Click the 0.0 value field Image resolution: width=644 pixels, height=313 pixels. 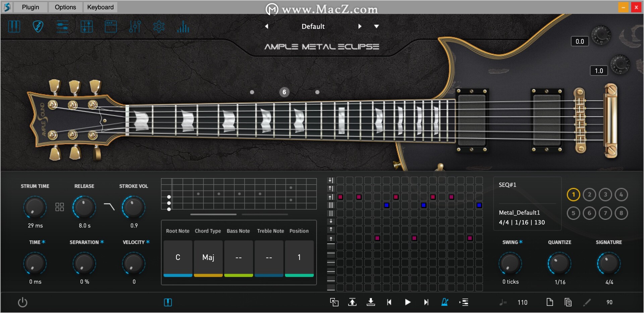click(x=580, y=41)
